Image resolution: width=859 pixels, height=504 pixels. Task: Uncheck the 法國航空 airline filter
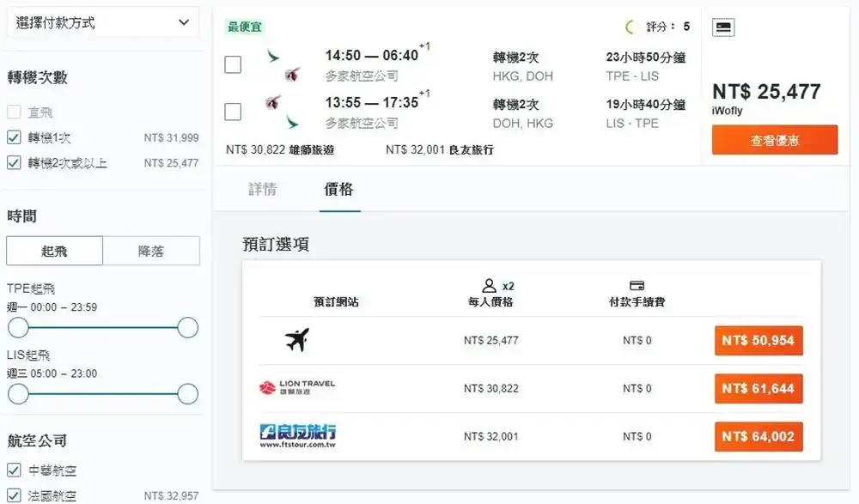coord(14,495)
